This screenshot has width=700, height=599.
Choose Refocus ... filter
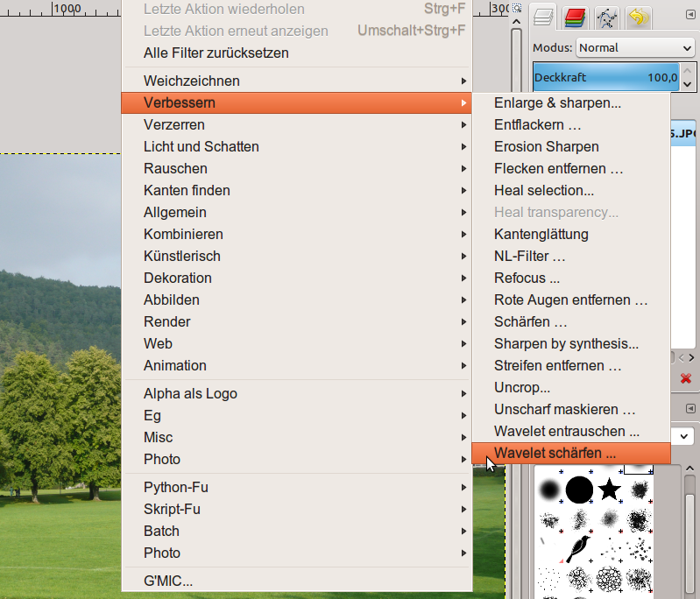571,278
